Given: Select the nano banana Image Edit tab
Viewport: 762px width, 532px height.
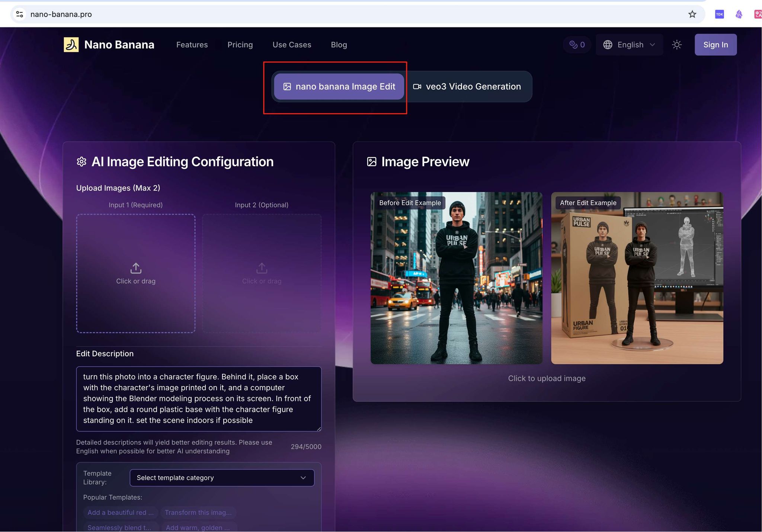Looking at the screenshot, I should 339,86.
